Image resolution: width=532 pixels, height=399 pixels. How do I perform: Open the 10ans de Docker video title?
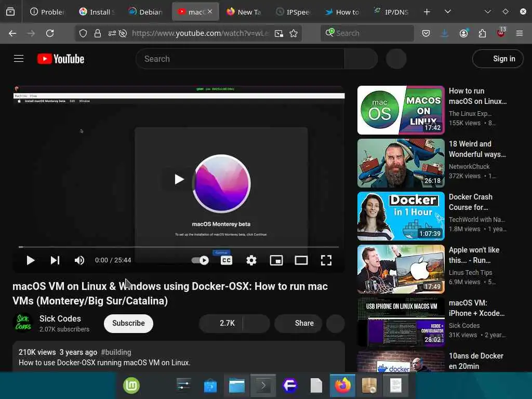[x=476, y=361]
